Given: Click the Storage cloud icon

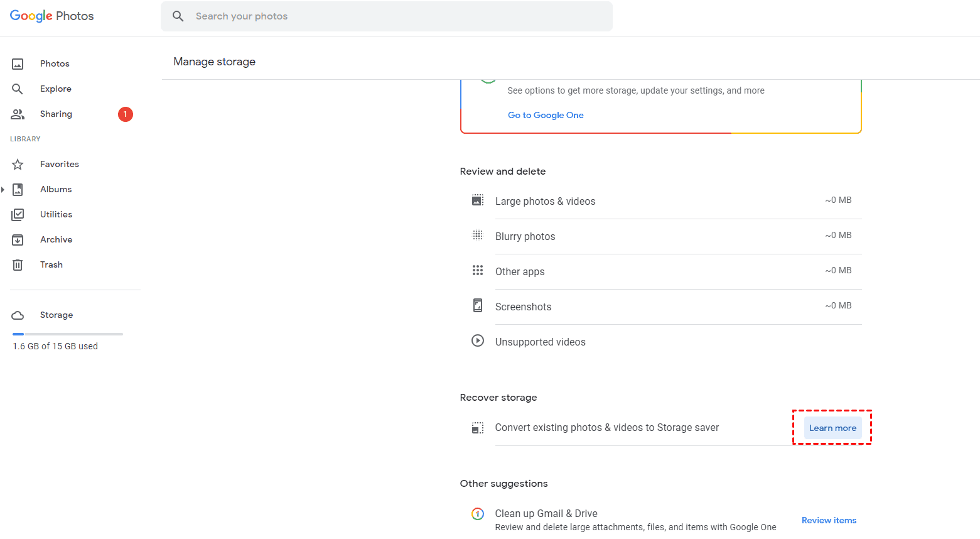Looking at the screenshot, I should (x=18, y=315).
